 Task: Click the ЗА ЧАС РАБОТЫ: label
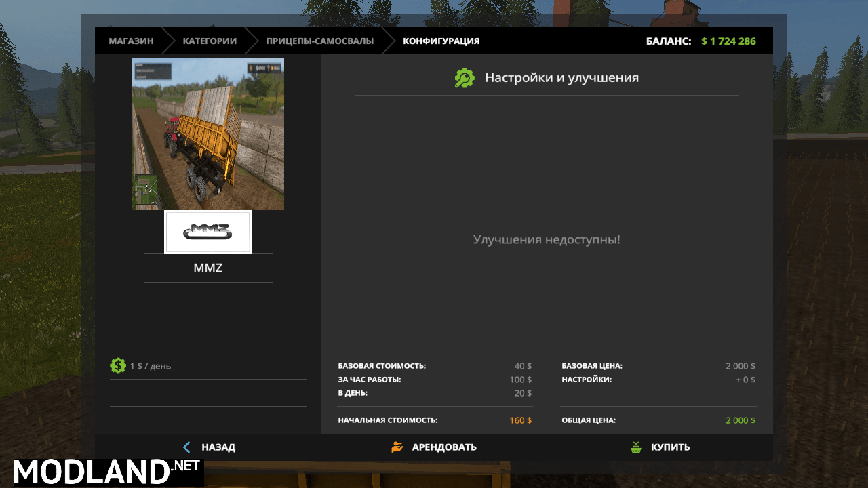coord(370,380)
